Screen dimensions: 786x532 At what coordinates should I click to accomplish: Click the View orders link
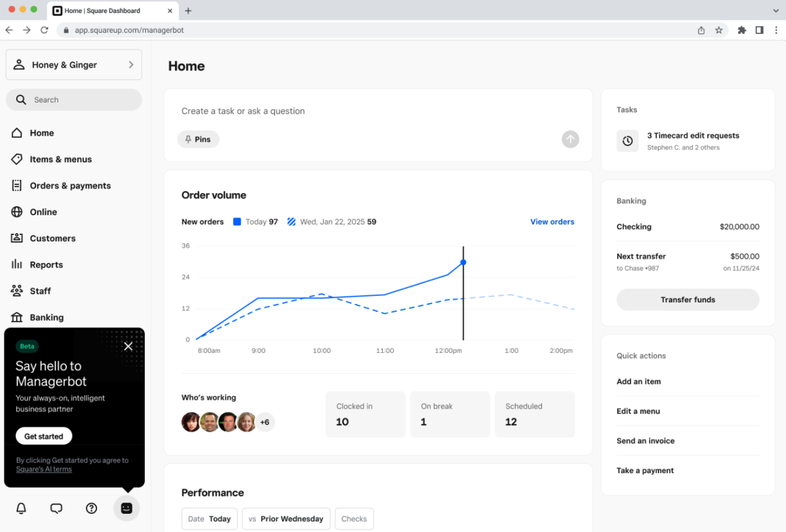(552, 221)
